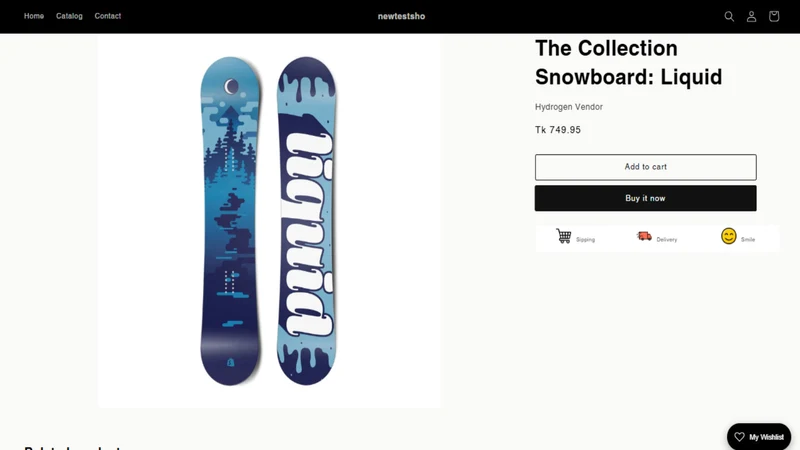Click the Hydrogen Vendor text

click(x=569, y=107)
